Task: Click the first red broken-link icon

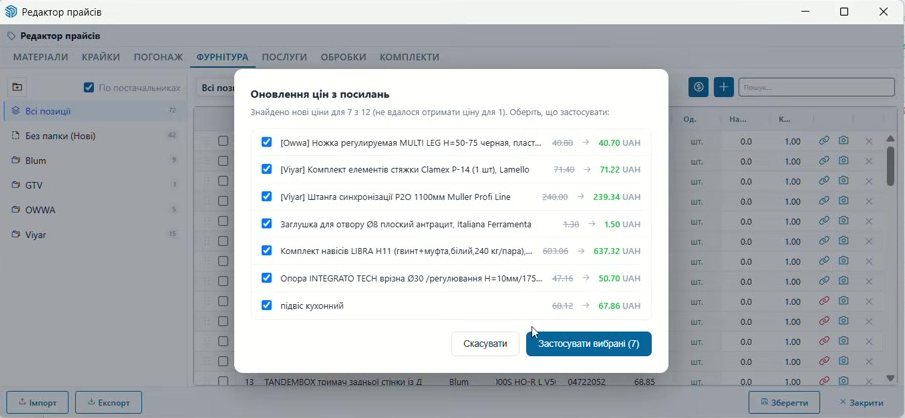Action: tap(824, 301)
